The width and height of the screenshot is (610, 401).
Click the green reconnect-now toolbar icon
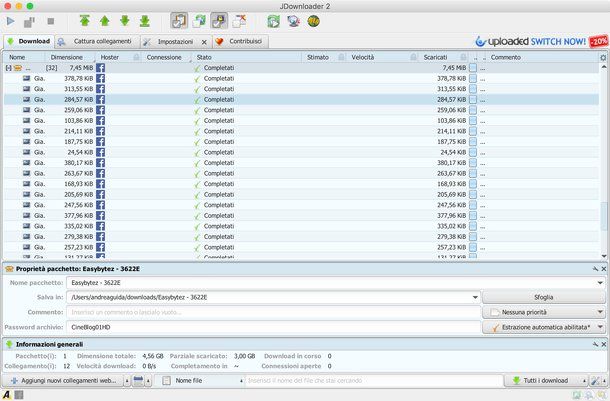pos(273,21)
